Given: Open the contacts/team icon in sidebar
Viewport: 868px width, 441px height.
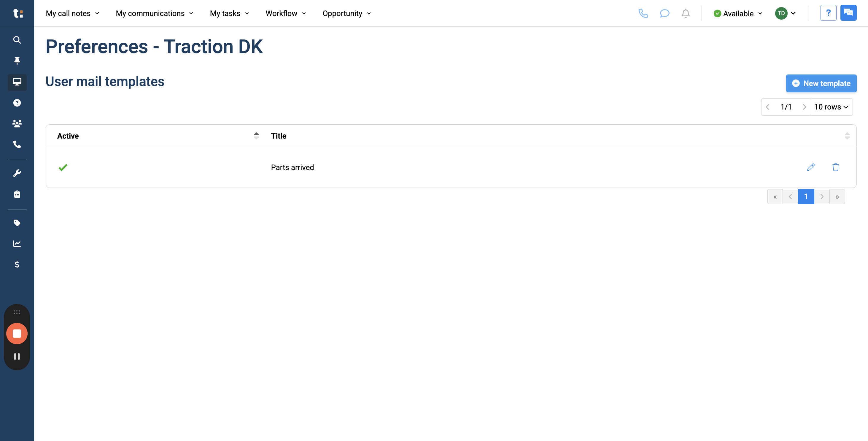Looking at the screenshot, I should pos(17,123).
